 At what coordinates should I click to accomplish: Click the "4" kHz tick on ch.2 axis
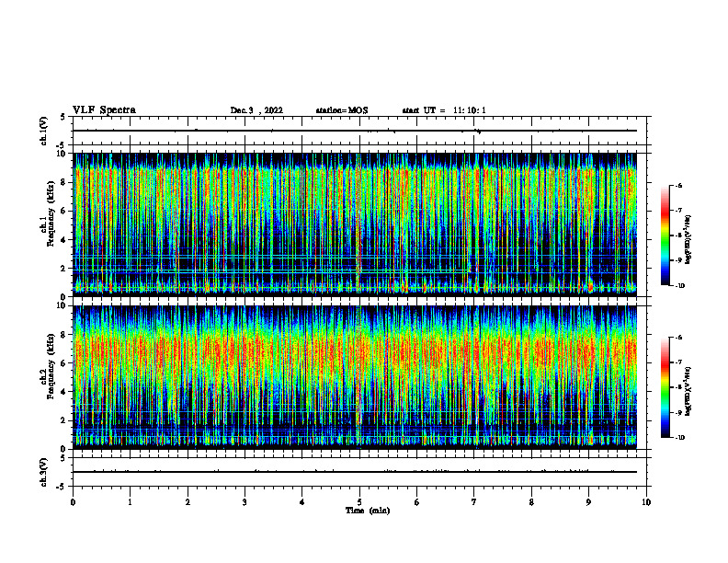click(64, 392)
